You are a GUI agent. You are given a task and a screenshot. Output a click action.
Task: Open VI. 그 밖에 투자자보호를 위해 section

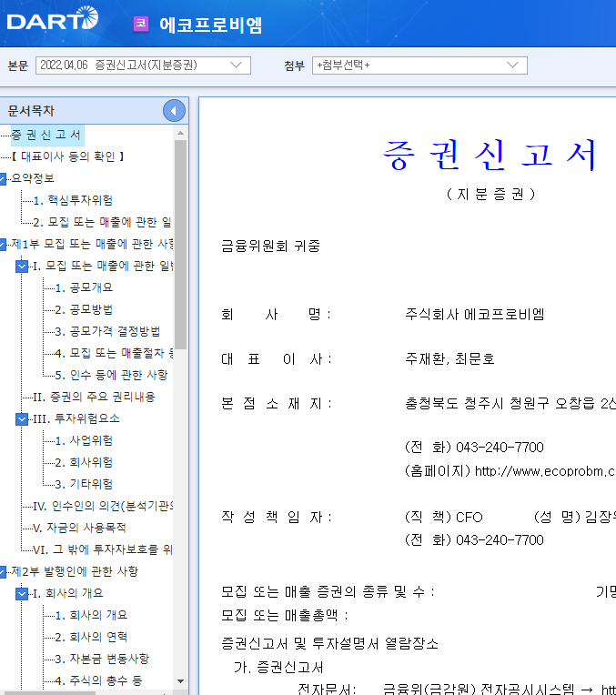click(x=103, y=550)
